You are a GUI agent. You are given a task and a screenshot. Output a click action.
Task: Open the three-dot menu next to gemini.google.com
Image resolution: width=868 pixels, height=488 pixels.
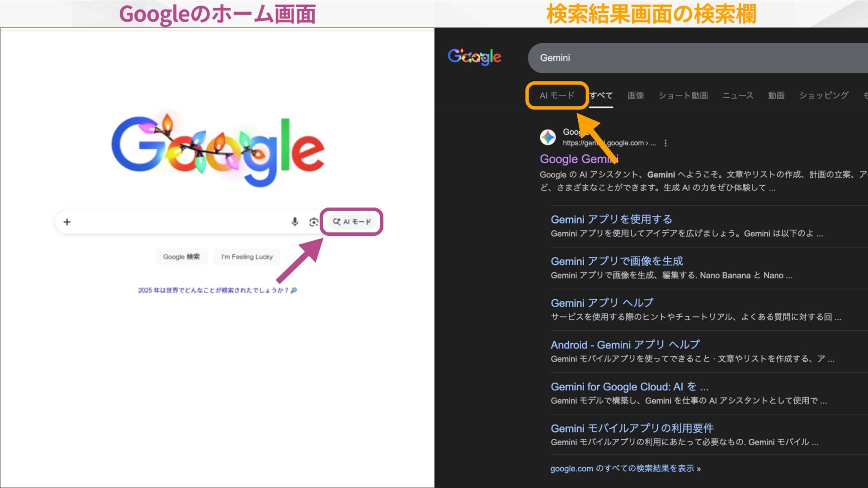(x=666, y=142)
